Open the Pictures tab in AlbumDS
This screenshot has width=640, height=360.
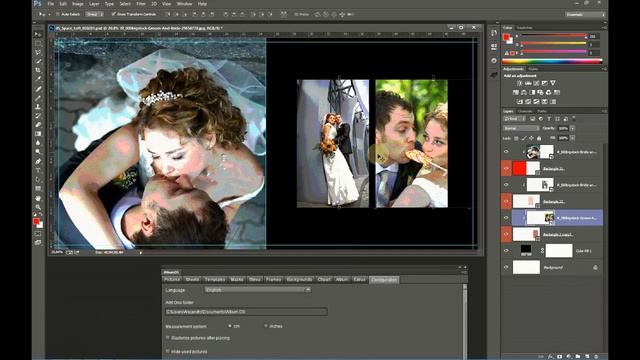[x=172, y=280]
